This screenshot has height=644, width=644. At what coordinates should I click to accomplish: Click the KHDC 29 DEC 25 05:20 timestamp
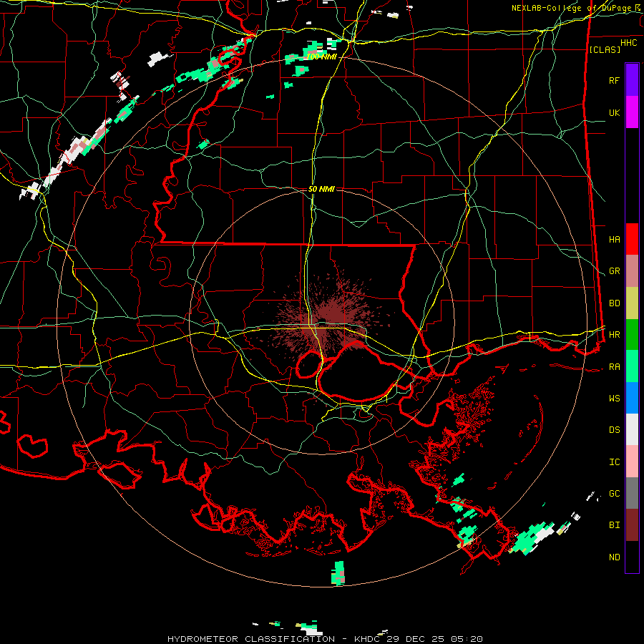418,639
